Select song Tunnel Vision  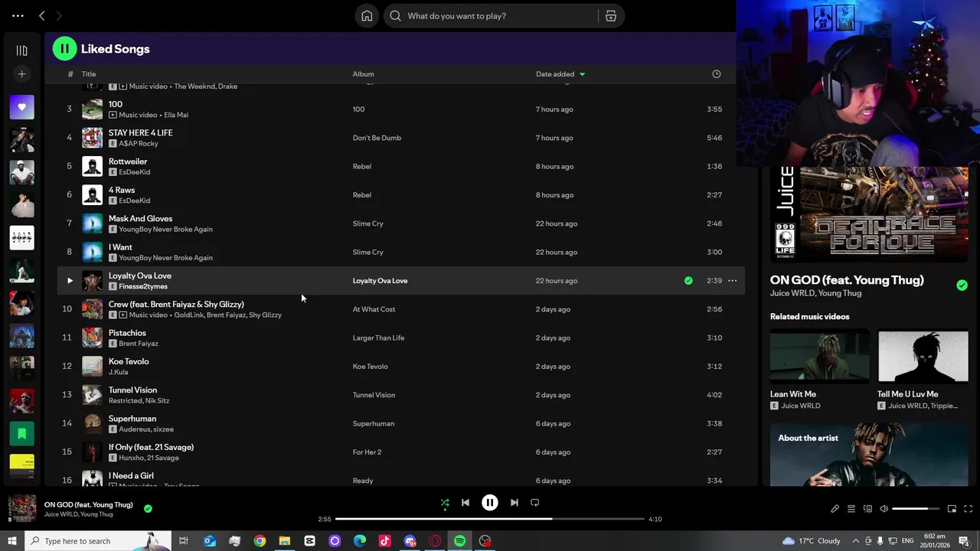[132, 390]
